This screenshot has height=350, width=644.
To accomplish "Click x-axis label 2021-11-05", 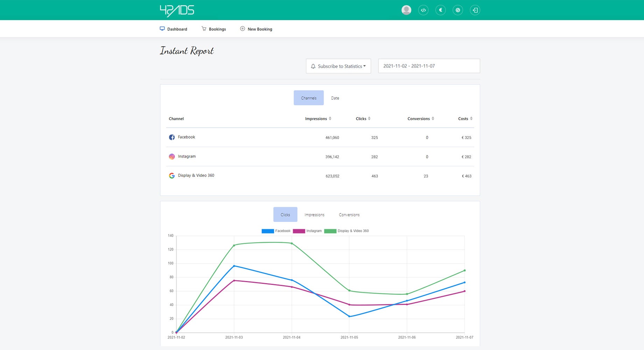I will tap(349, 337).
